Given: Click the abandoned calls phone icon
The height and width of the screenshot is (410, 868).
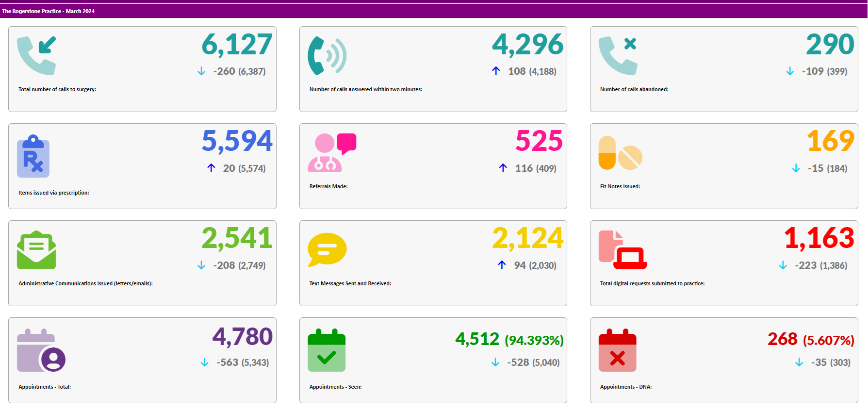Looking at the screenshot, I should click(x=618, y=56).
